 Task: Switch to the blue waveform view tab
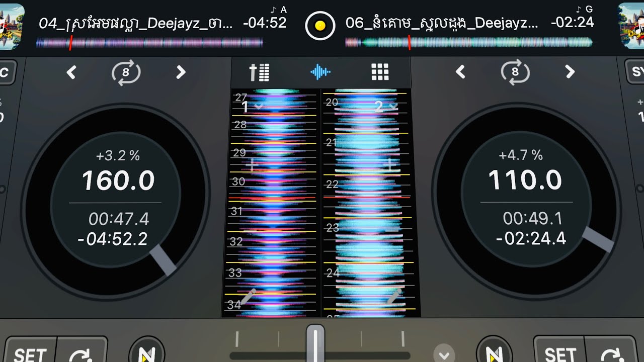(x=320, y=72)
